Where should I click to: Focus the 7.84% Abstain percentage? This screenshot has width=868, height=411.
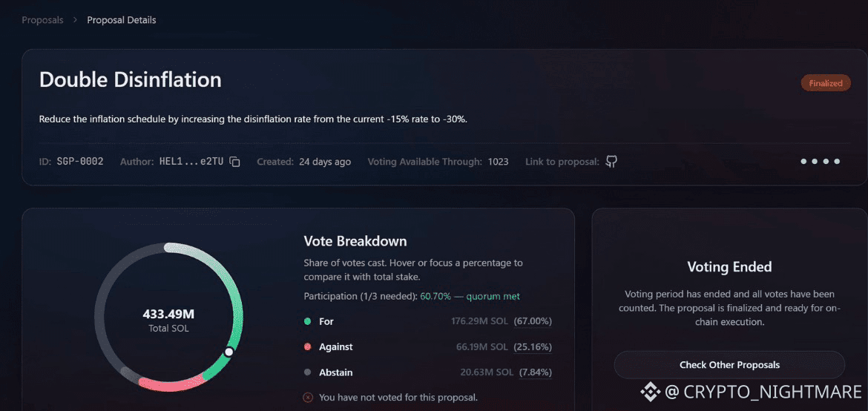[x=536, y=372]
